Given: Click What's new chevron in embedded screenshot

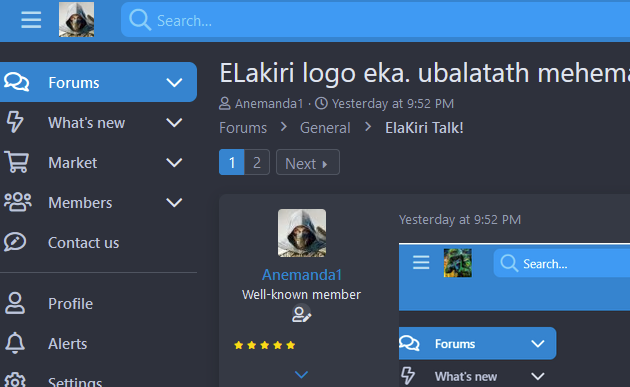Looking at the screenshot, I should pyautogui.click(x=538, y=376).
